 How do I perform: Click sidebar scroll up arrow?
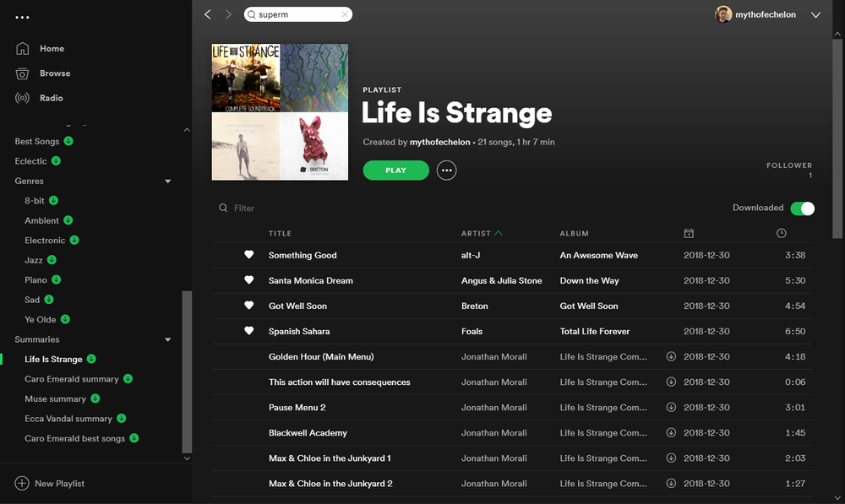pyautogui.click(x=187, y=130)
